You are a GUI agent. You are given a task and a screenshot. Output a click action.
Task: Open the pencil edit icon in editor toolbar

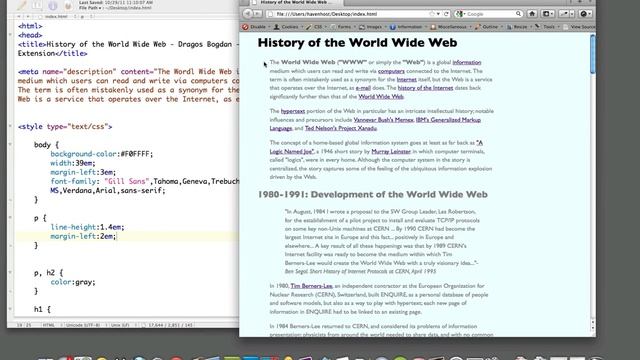point(22,6)
